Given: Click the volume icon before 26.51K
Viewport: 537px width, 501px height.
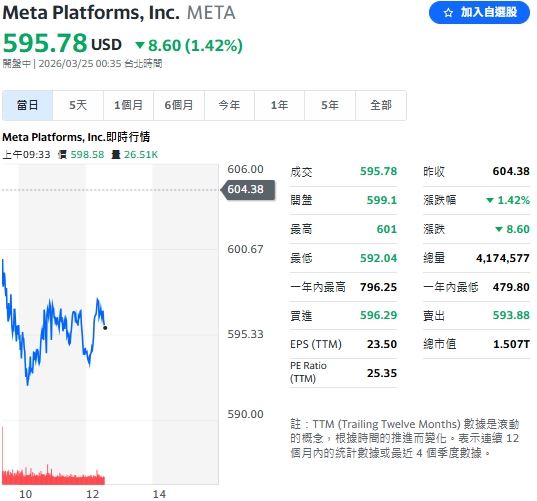Looking at the screenshot, I should tap(116, 154).
